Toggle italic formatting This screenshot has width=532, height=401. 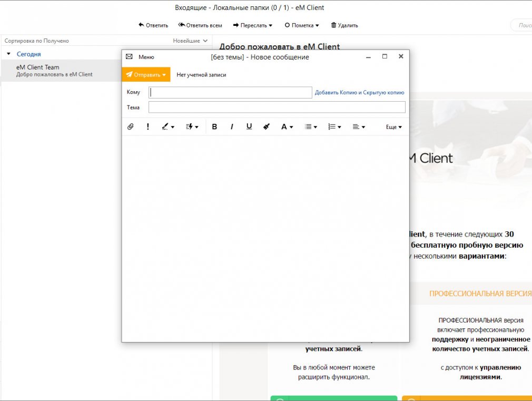pyautogui.click(x=232, y=126)
